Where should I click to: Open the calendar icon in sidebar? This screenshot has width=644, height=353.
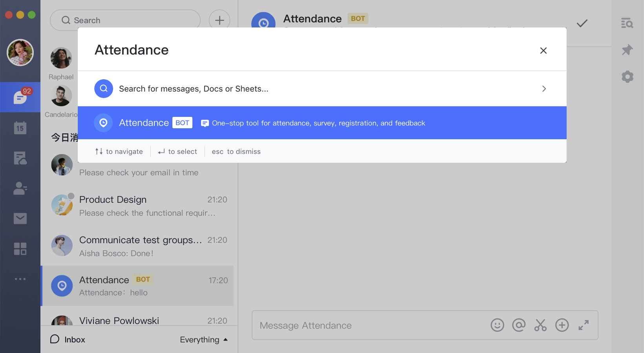[x=20, y=128]
